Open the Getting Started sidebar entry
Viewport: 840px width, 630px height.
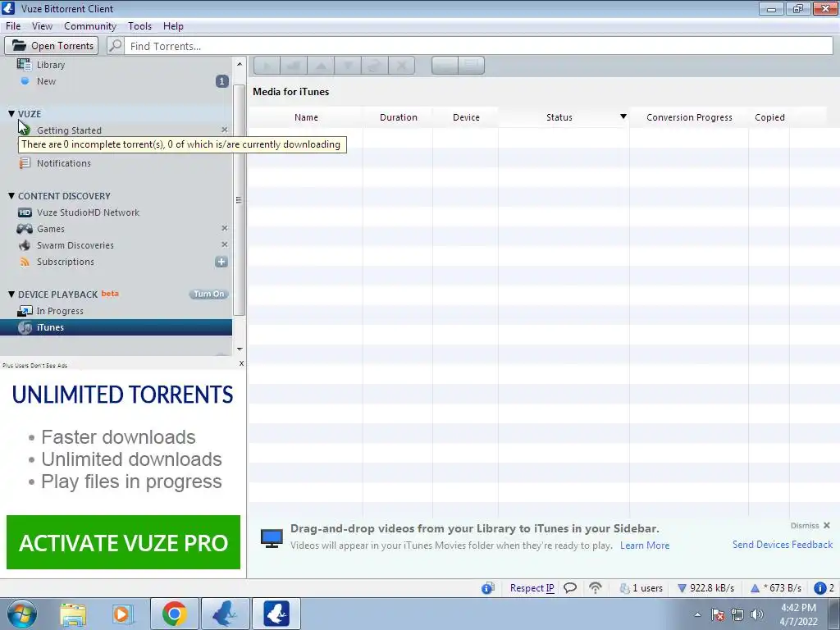69,130
